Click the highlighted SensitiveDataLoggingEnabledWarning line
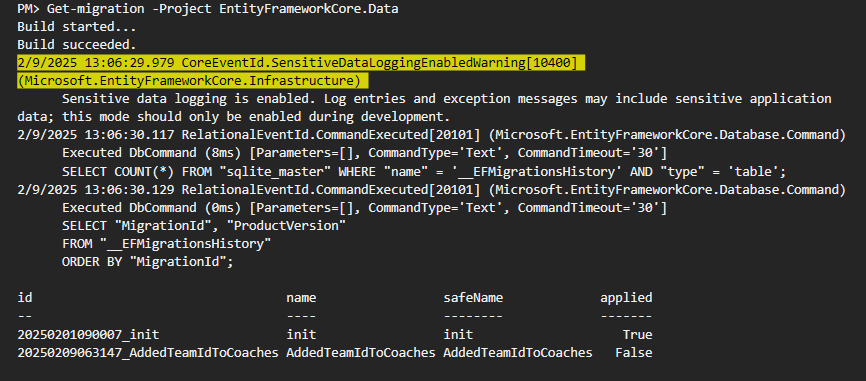 297,63
